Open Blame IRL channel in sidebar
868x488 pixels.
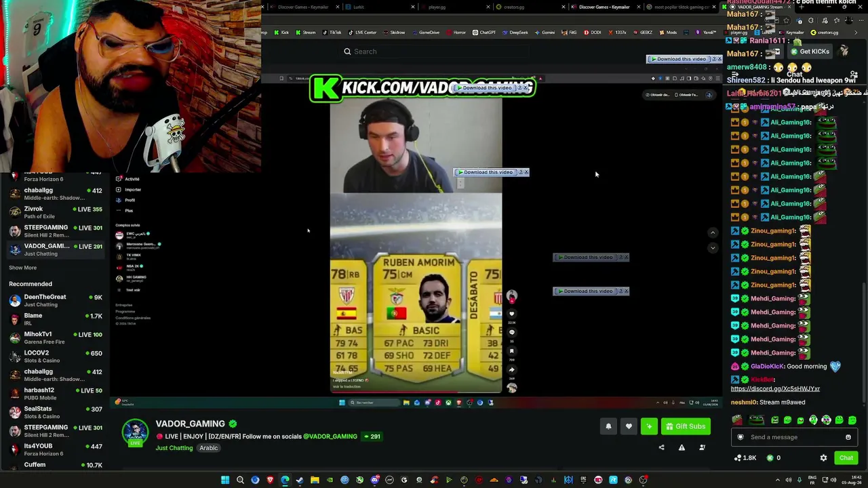[x=54, y=319]
